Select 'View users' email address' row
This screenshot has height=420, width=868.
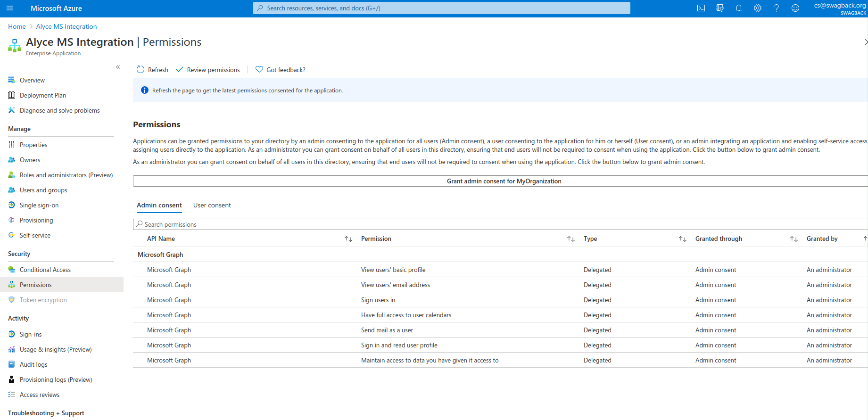click(x=501, y=285)
